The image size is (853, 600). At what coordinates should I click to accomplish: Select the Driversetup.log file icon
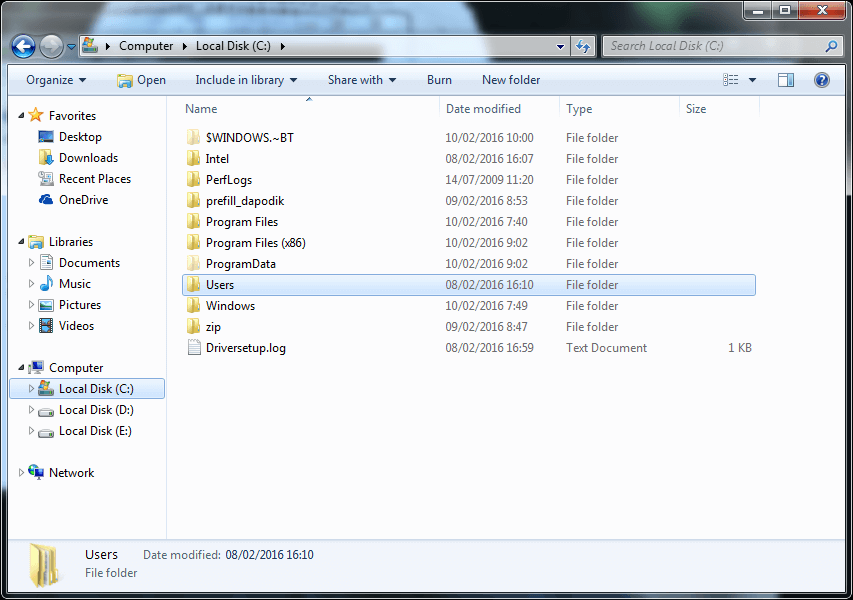(194, 348)
